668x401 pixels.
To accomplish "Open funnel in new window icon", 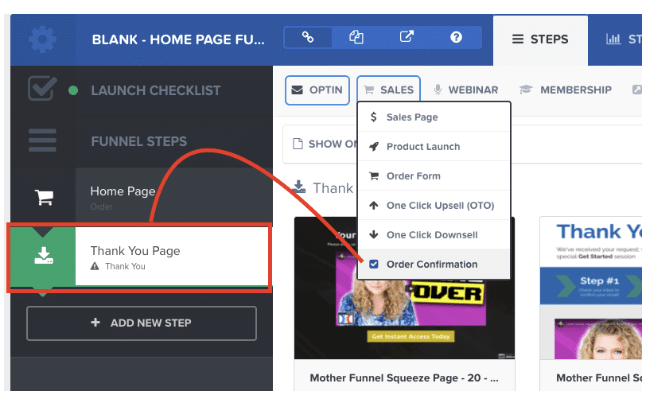I will click(406, 38).
